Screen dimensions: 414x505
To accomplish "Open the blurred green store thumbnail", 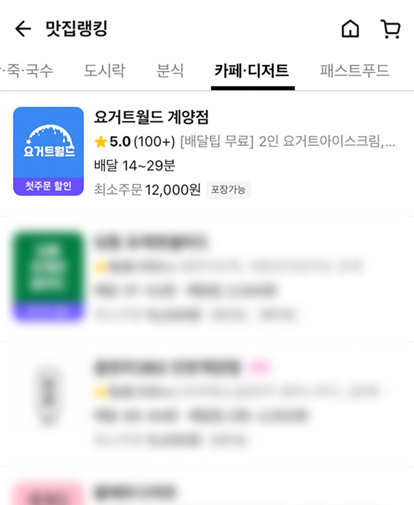I will coord(48,276).
